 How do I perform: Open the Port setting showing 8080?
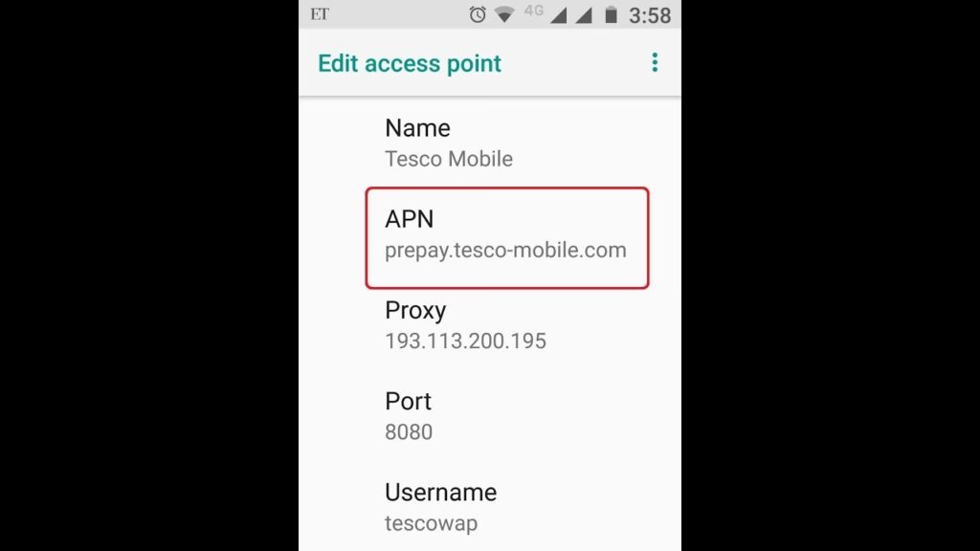click(490, 417)
